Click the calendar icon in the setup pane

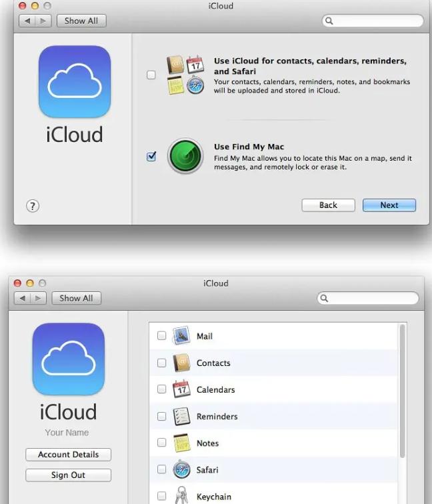195,64
